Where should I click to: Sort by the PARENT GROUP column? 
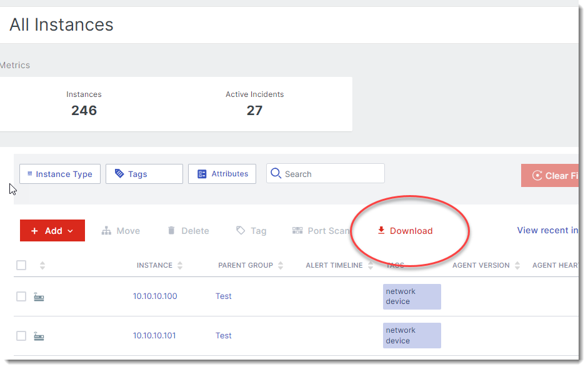point(281,265)
